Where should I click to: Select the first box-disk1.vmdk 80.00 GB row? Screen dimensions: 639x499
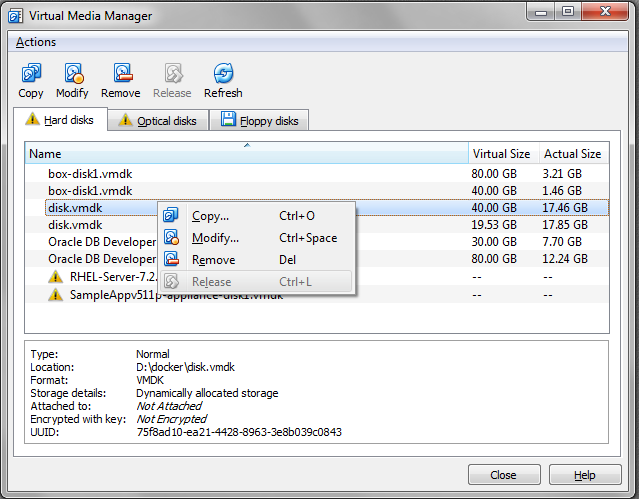tap(90, 173)
